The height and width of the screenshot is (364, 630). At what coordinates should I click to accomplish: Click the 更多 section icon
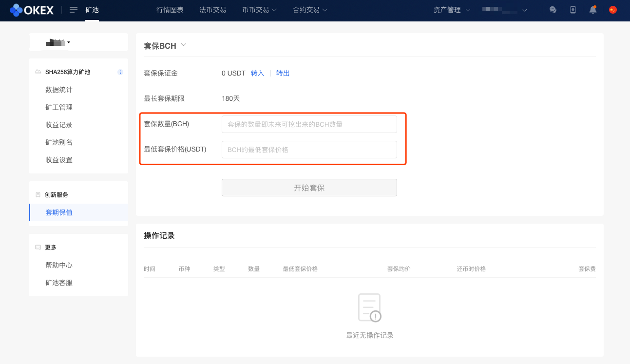pos(38,248)
